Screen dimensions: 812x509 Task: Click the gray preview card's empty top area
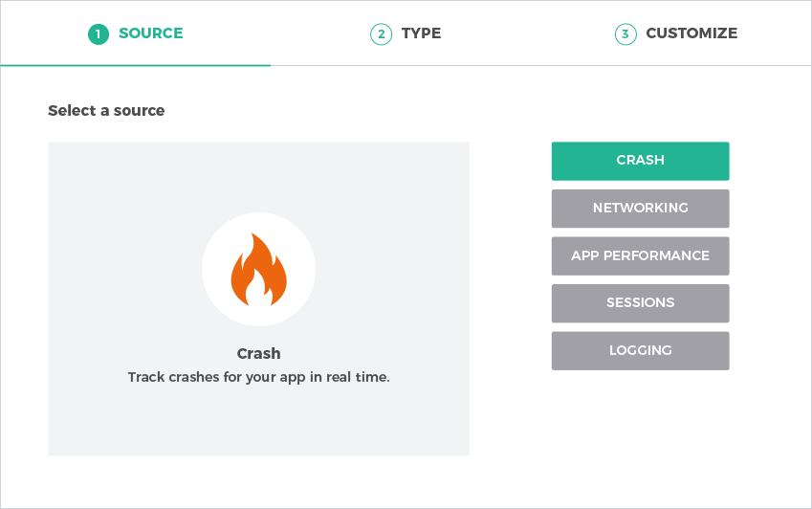258,176
